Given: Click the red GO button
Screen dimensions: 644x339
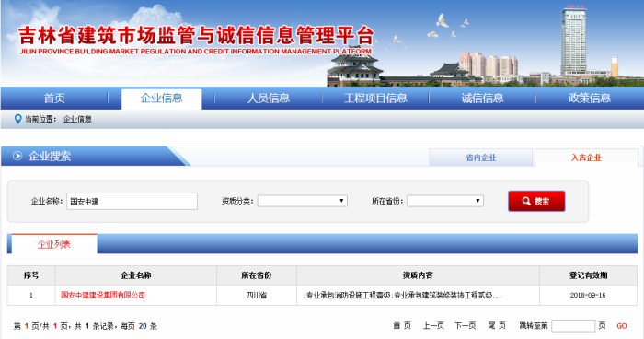Looking at the screenshot, I should tap(621, 326).
